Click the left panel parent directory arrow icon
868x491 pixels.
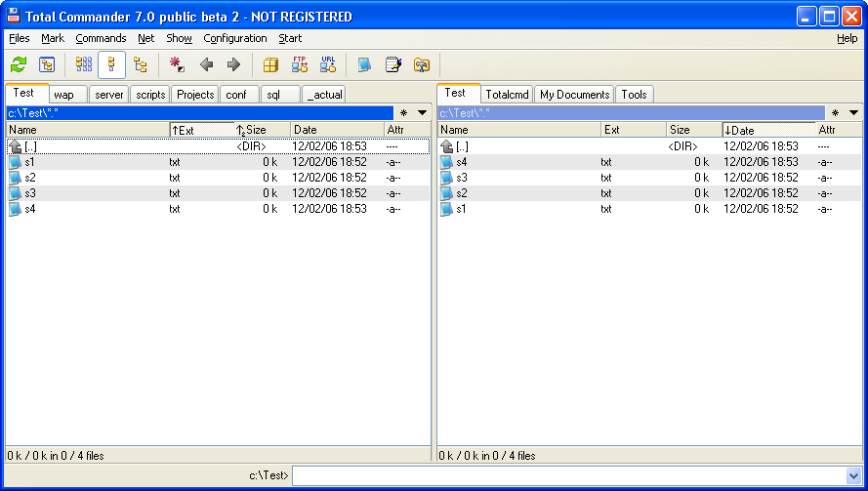click(x=15, y=146)
